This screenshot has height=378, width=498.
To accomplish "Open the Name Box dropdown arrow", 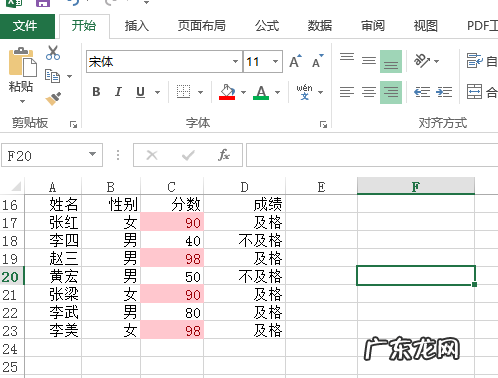I will pyautogui.click(x=92, y=154).
